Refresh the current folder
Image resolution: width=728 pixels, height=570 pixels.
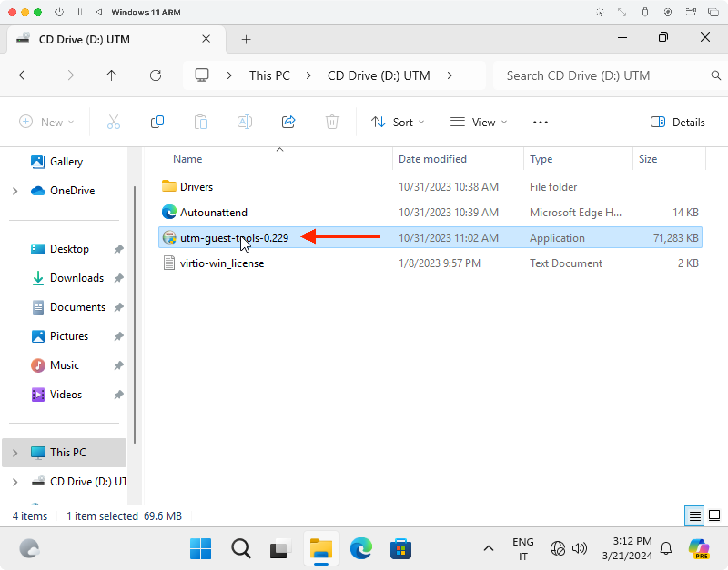pyautogui.click(x=156, y=76)
